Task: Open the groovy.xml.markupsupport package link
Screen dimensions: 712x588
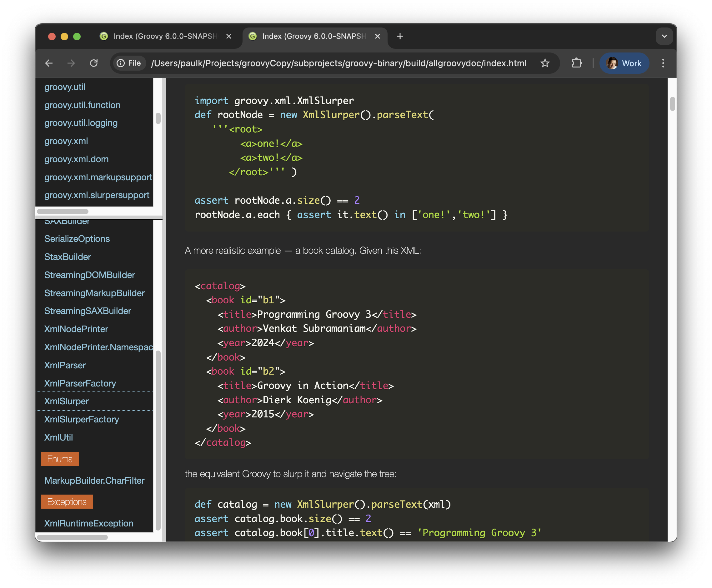Action: [98, 177]
